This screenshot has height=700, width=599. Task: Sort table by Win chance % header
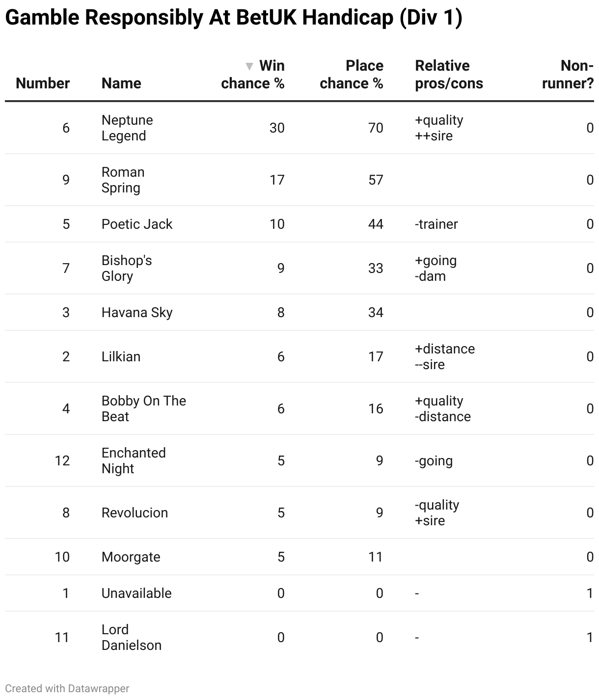[x=253, y=75]
